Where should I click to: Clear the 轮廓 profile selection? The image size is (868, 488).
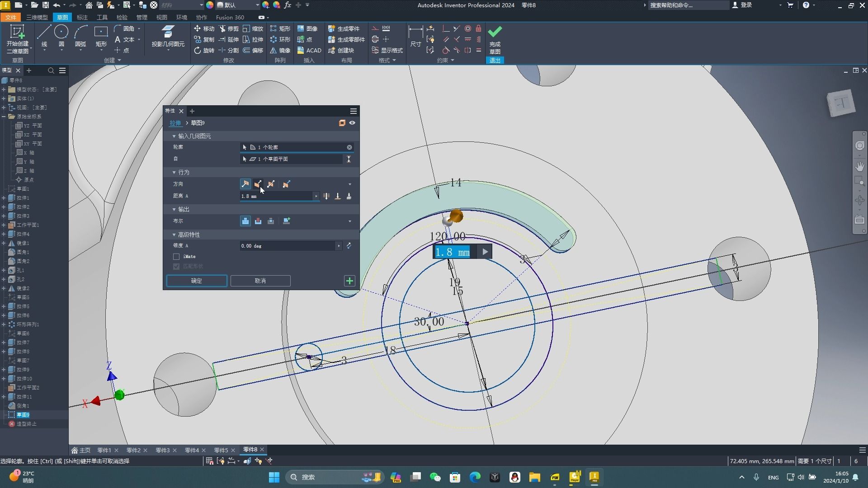349,147
